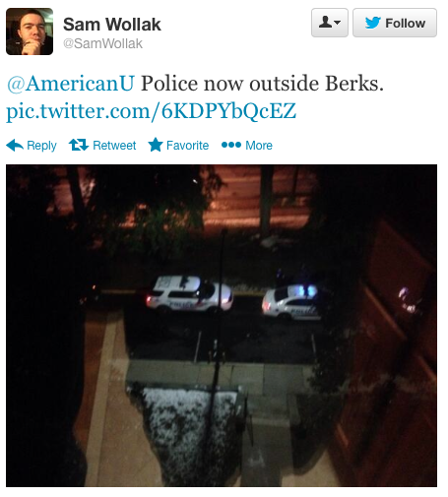Click the left police SUV in the photo
The height and width of the screenshot is (497, 448).
click(x=189, y=293)
